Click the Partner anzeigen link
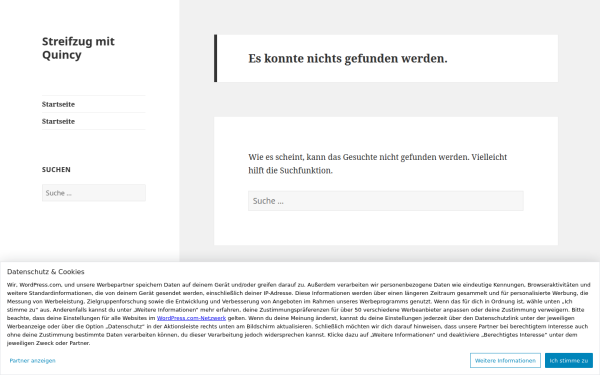Image resolution: width=600 pixels, height=375 pixels. pyautogui.click(x=33, y=360)
